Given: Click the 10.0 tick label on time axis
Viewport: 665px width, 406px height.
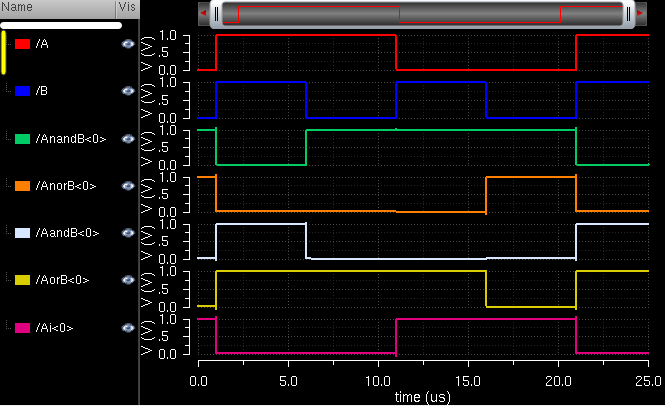Looking at the screenshot, I should (x=378, y=381).
